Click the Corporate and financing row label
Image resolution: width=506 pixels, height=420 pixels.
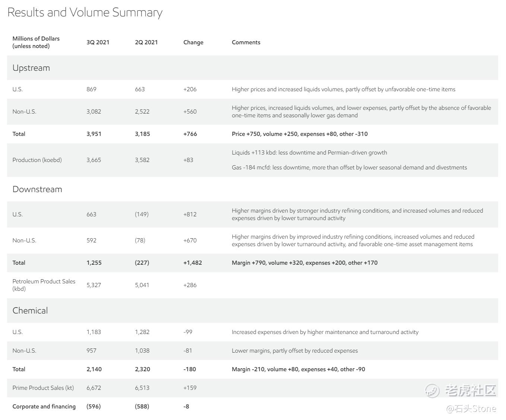44,407
